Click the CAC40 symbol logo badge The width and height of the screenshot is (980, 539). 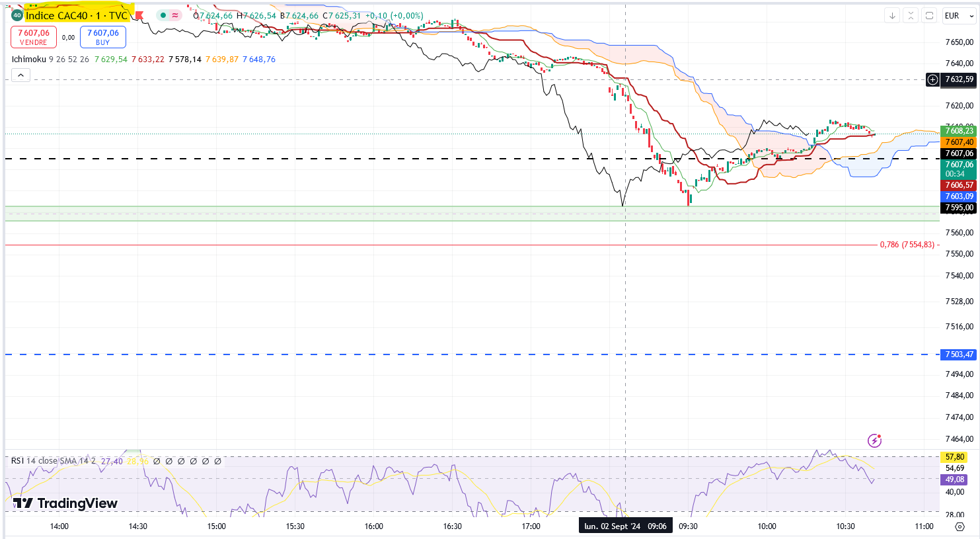click(x=17, y=15)
